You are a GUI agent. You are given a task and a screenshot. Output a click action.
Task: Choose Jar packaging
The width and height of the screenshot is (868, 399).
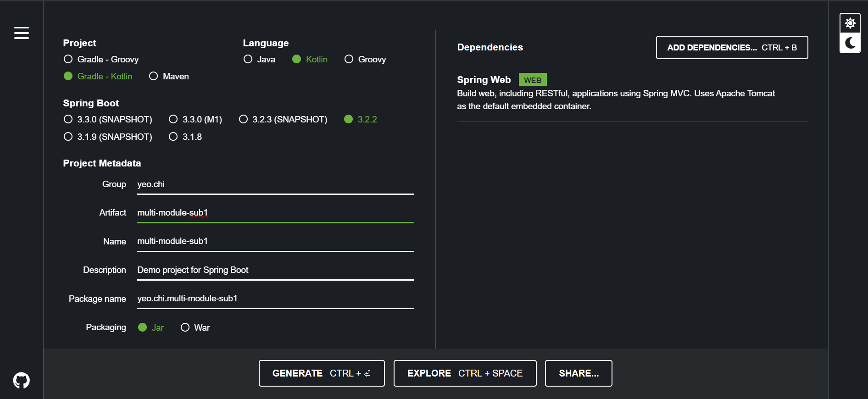click(151, 327)
